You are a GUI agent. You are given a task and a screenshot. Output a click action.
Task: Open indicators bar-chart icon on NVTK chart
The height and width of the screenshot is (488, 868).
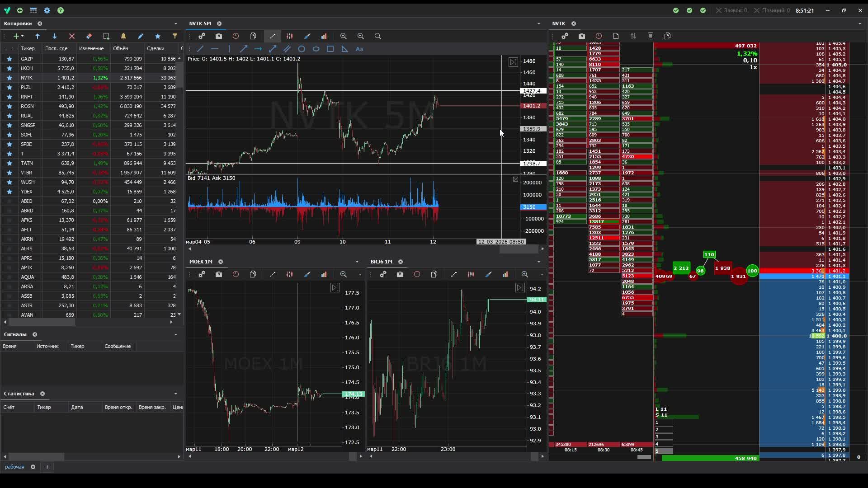tap(324, 36)
